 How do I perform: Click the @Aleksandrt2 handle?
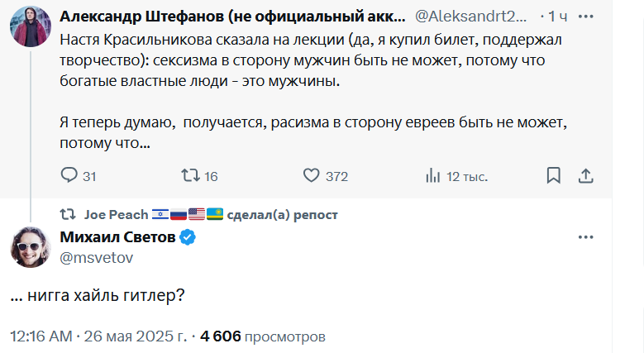pyautogui.click(x=469, y=17)
